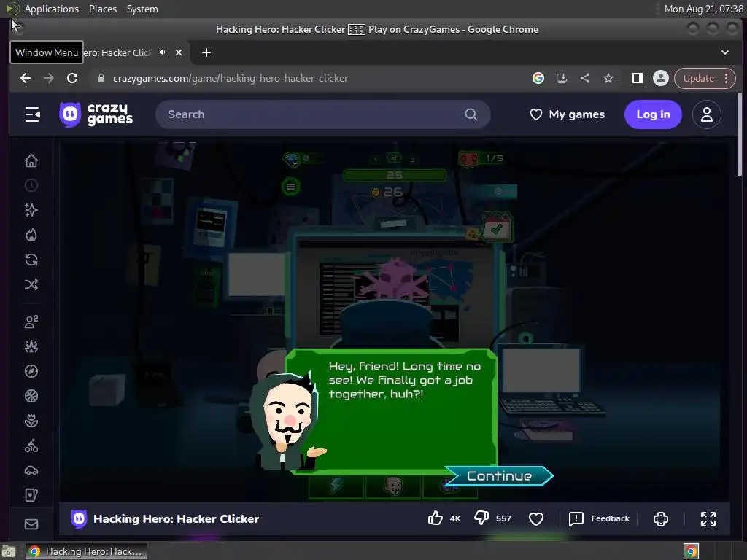Viewport: 747px width, 560px height.
Task: Open the Basketball category icon
Action: pyautogui.click(x=31, y=396)
